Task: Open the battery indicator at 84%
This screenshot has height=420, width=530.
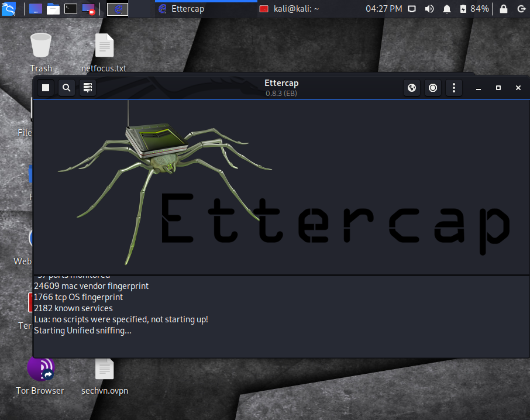Action: tap(474, 9)
